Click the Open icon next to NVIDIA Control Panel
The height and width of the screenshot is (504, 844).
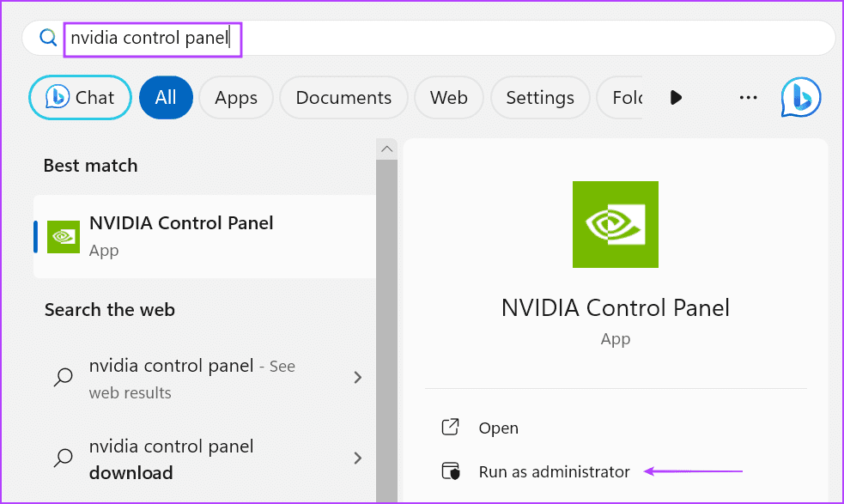point(450,427)
